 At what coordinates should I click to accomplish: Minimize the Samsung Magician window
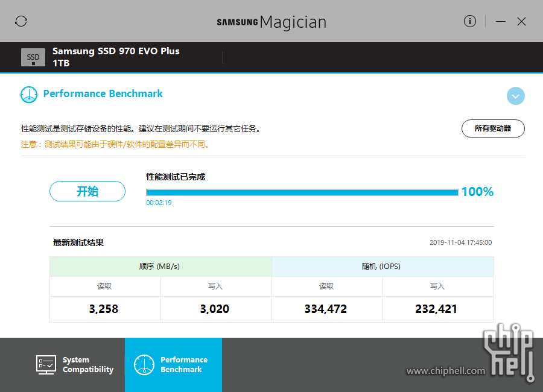[x=500, y=22]
